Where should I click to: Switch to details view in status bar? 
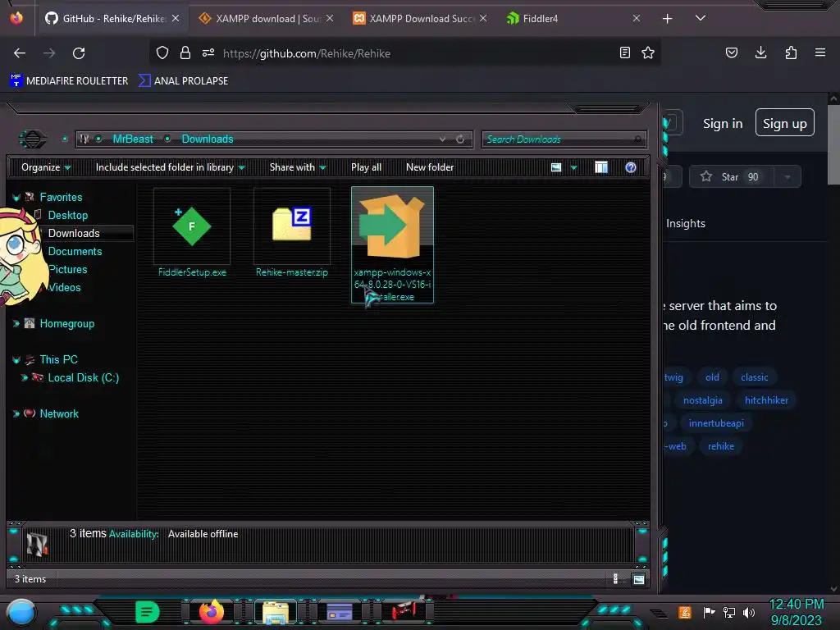[x=615, y=579]
